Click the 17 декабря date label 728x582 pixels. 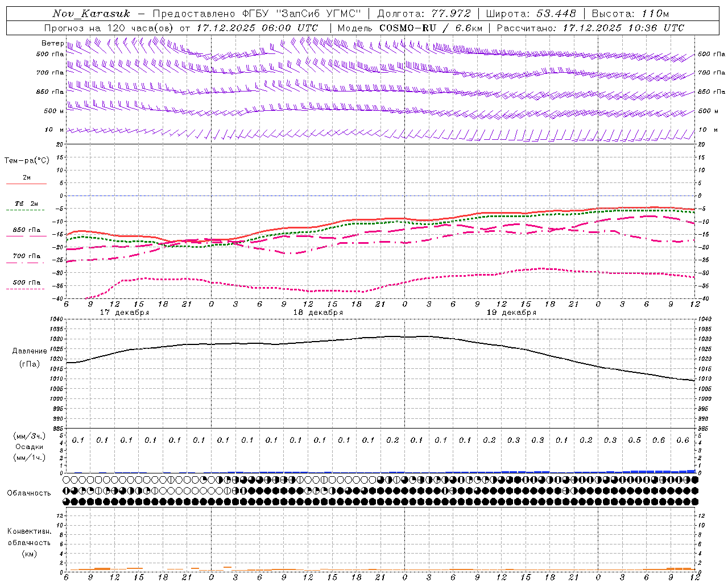125,313
